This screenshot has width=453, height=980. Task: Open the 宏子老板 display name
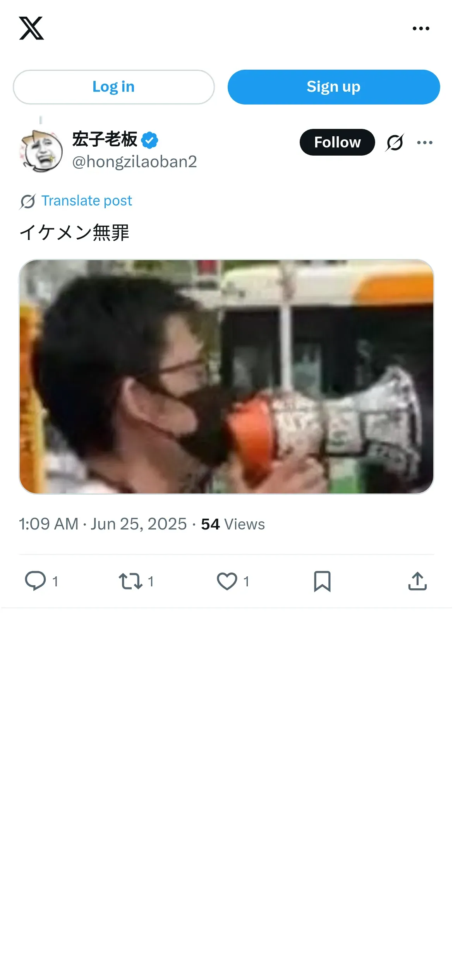point(105,139)
